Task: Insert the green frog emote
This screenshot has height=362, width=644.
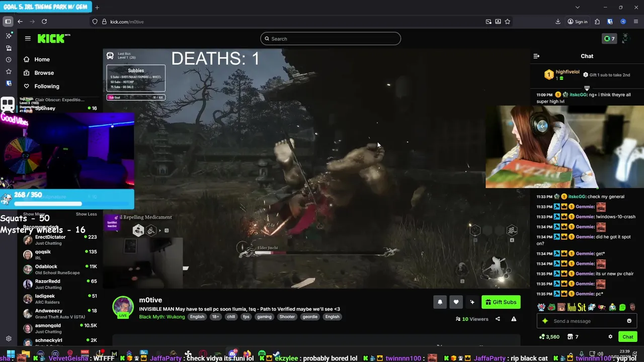Action: click(x=551, y=307)
